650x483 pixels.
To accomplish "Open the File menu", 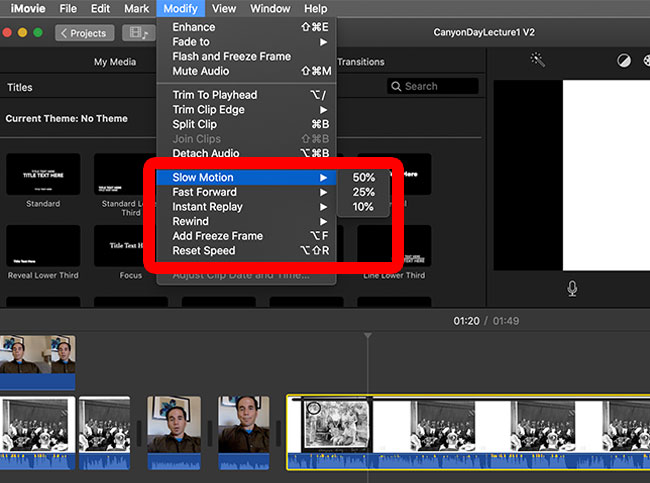I will 68,8.
